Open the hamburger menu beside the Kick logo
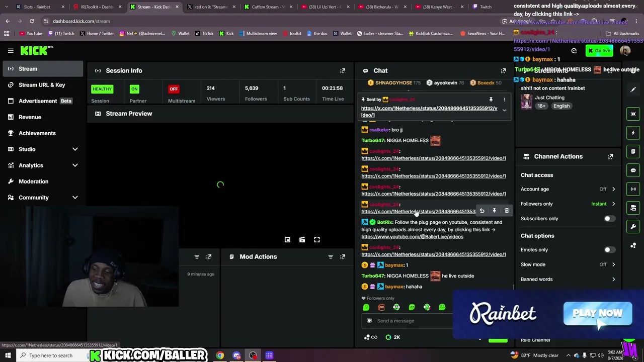 tap(11, 50)
